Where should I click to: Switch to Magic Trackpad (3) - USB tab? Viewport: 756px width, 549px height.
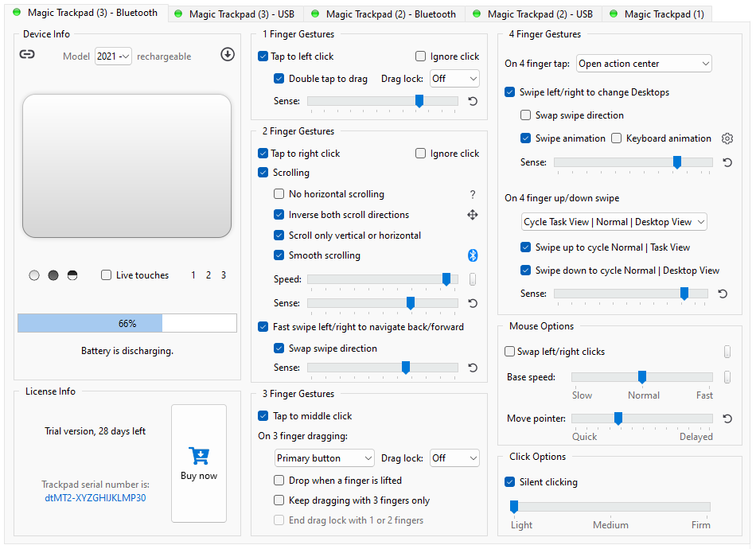point(234,14)
